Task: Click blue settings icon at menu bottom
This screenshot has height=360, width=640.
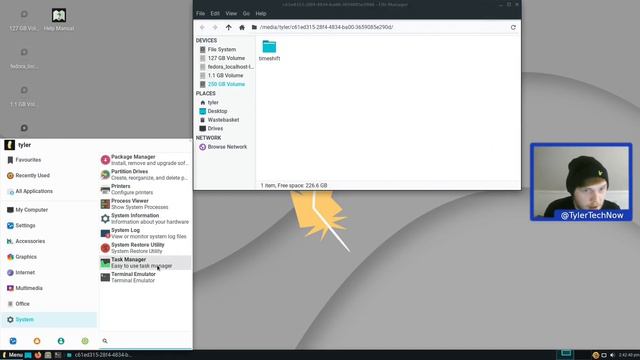Action: (13, 341)
